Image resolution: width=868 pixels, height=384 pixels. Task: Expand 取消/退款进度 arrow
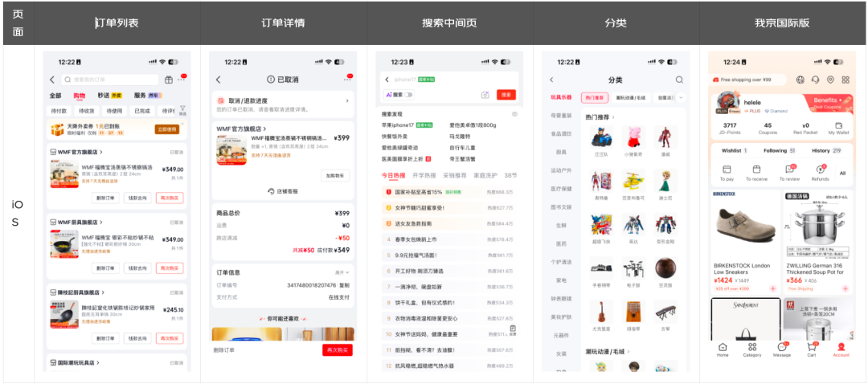[x=347, y=100]
